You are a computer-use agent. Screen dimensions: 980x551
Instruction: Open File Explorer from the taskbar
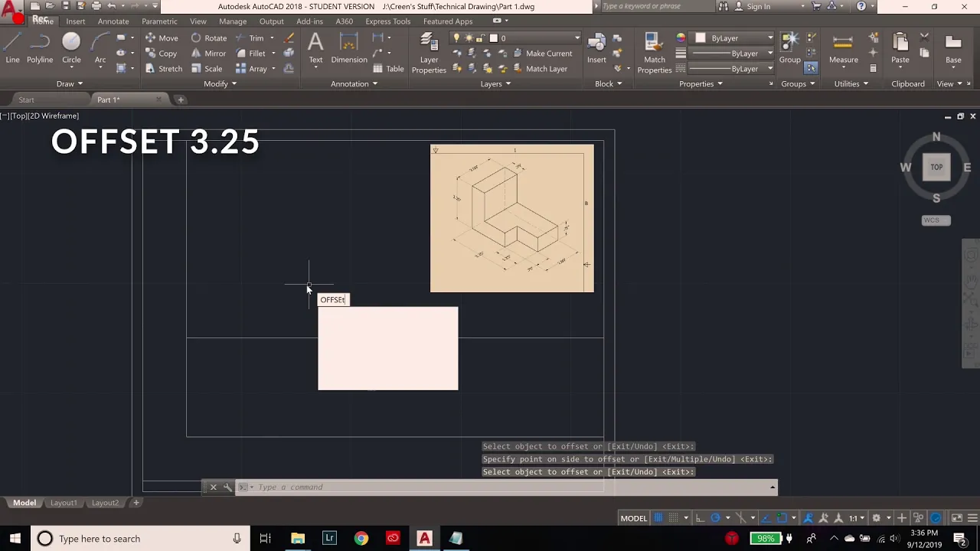pyautogui.click(x=297, y=538)
